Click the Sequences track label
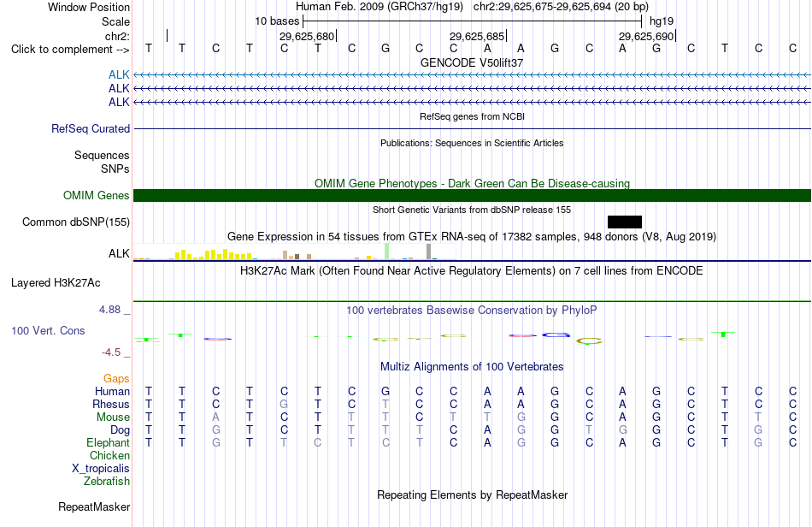 click(x=102, y=155)
